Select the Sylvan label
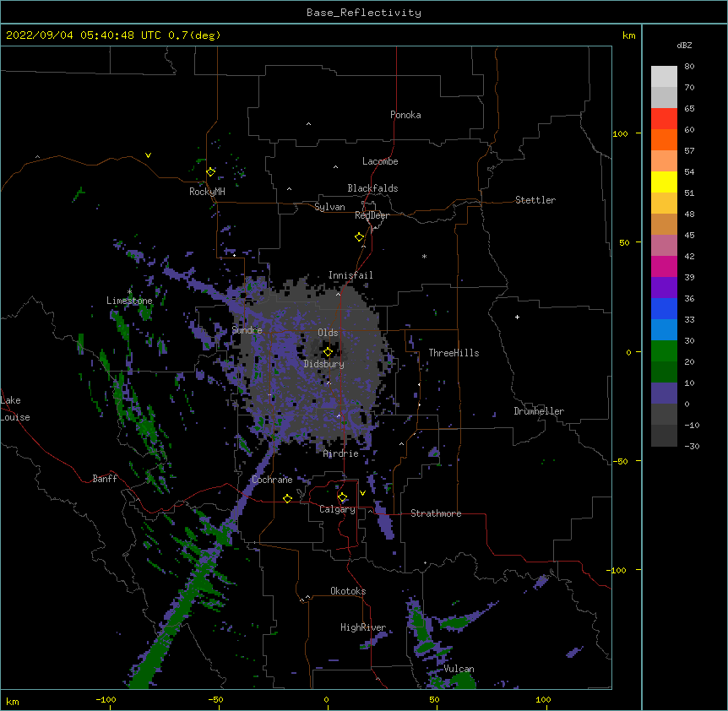This screenshot has width=728, height=711. tap(329, 207)
